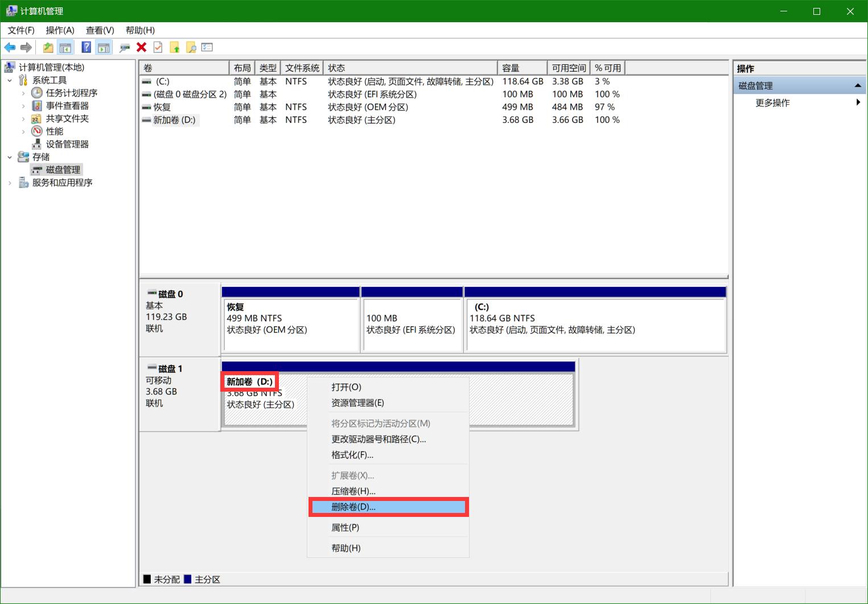Expand the 共享文件夹 tree node
Viewport: 868px width, 604px height.
[x=23, y=118]
